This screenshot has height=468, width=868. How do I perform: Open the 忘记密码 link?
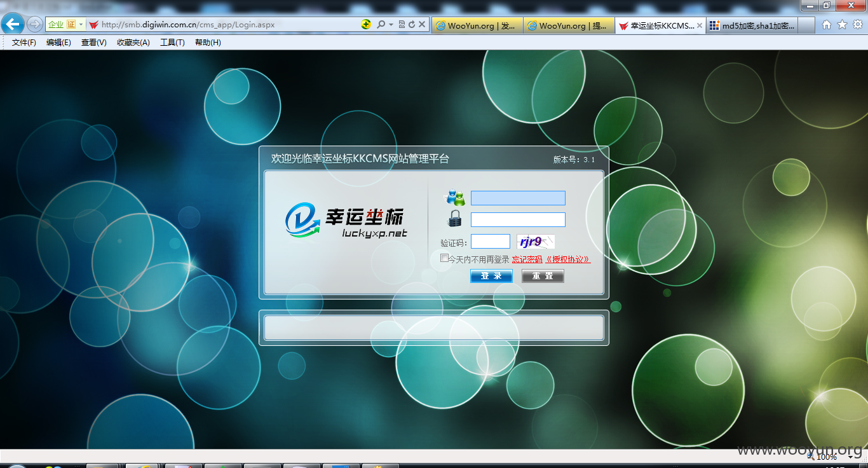point(527,259)
